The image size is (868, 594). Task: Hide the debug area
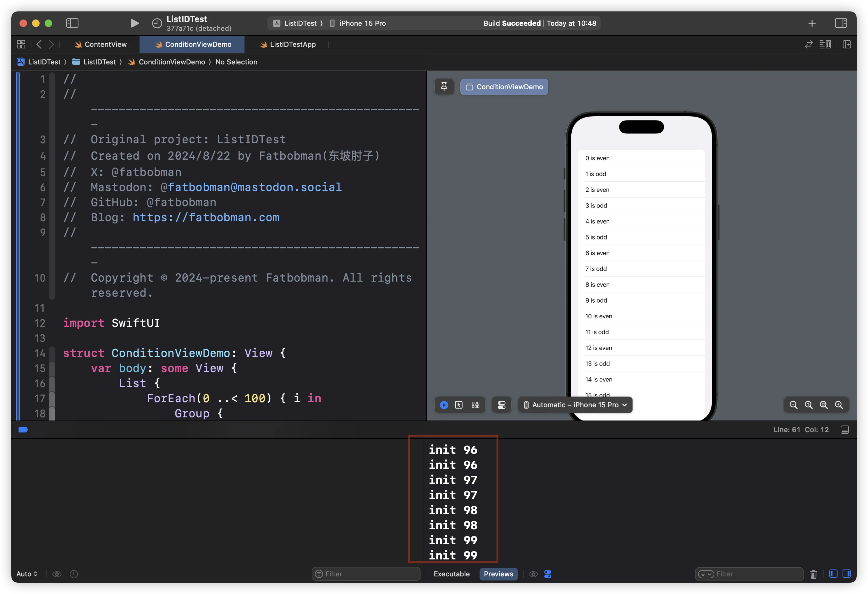(845, 430)
